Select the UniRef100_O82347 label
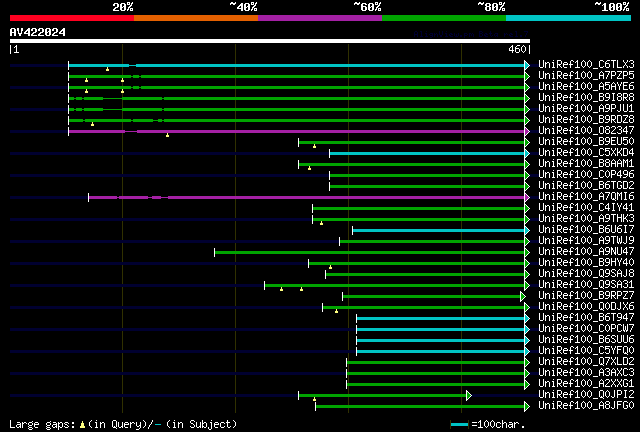Image resolution: width=640 pixels, height=432 pixels. [586, 131]
